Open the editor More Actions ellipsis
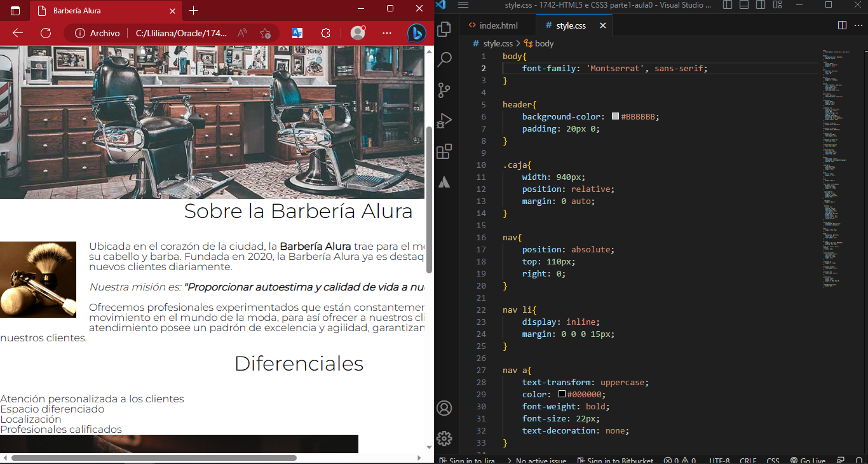Screen dimensions: 868x464 (x=858, y=25)
